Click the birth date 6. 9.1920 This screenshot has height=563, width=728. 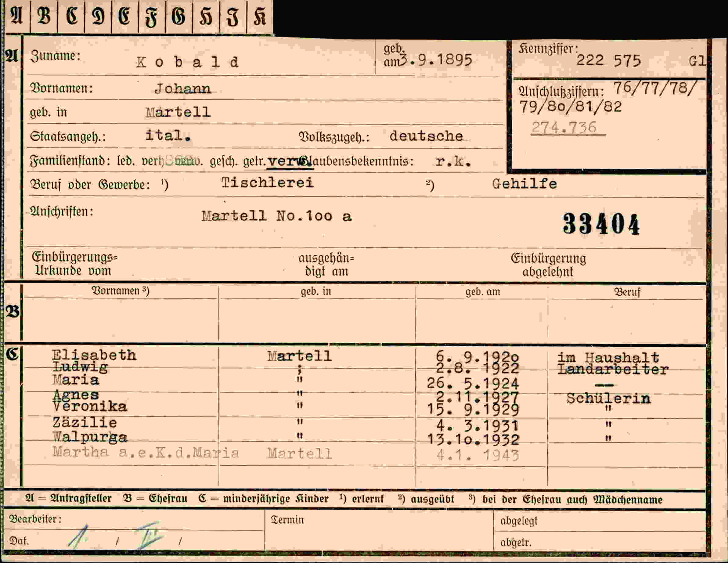point(477,357)
